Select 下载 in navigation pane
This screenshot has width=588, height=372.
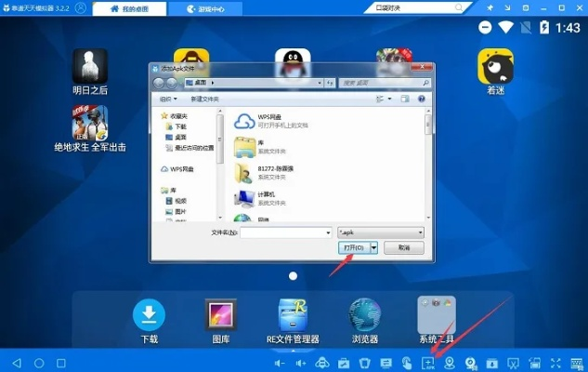point(176,126)
